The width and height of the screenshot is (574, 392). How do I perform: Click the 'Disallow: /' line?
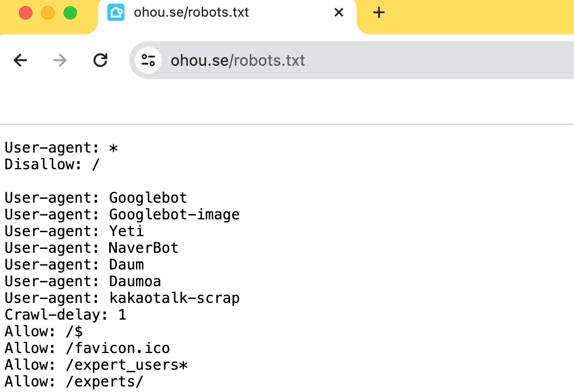coord(52,164)
